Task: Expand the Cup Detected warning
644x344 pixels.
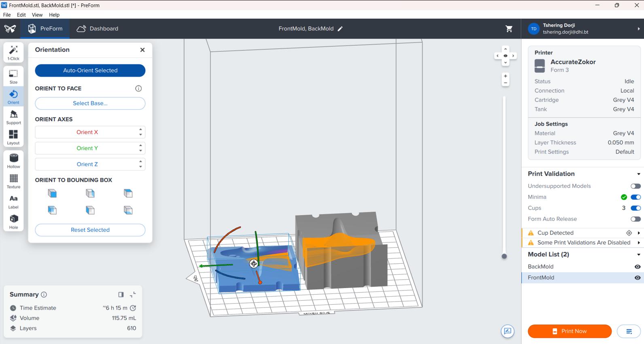Action: pos(639,233)
